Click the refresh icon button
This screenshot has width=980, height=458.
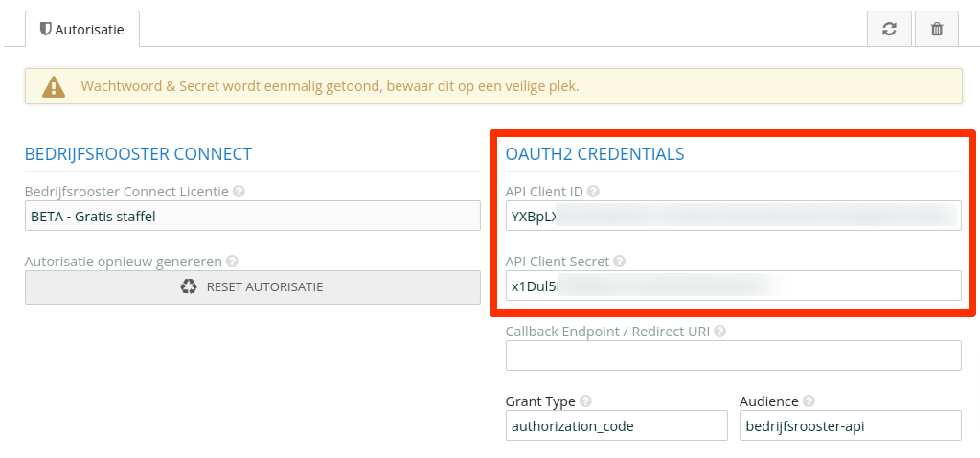pyautogui.click(x=889, y=29)
